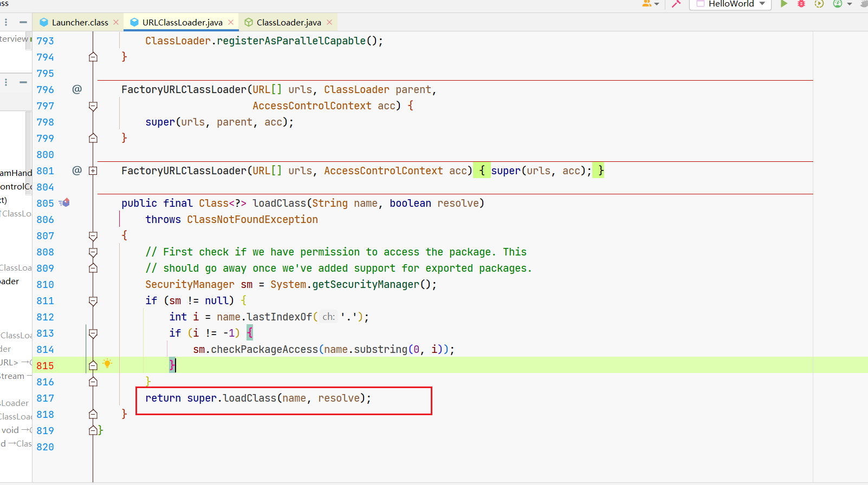
Task: Click line number 793 in the gutter
Action: pyautogui.click(x=46, y=41)
